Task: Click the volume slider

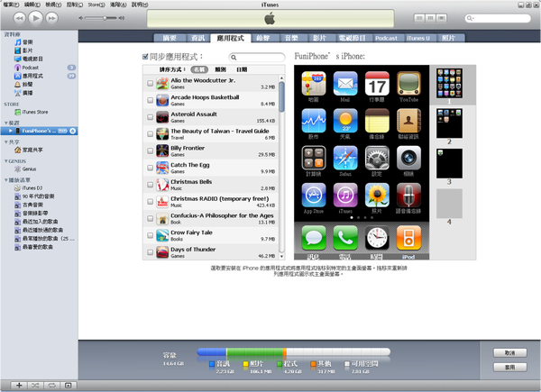Action: point(101,18)
